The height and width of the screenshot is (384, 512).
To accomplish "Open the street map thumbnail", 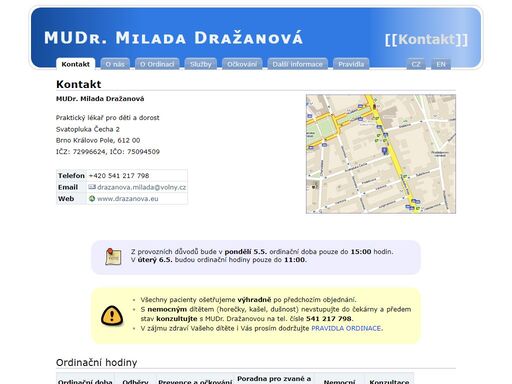I will pos(381,154).
